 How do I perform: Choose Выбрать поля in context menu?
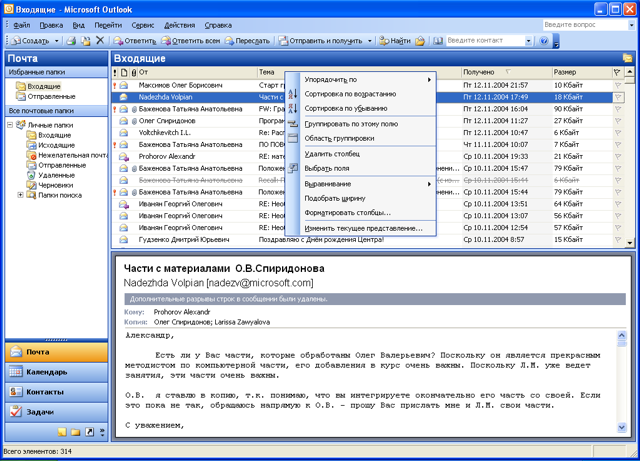coord(361,168)
